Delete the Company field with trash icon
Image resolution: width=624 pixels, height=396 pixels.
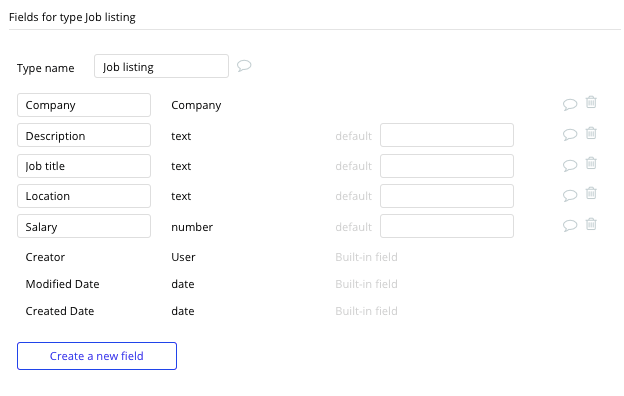[591, 102]
